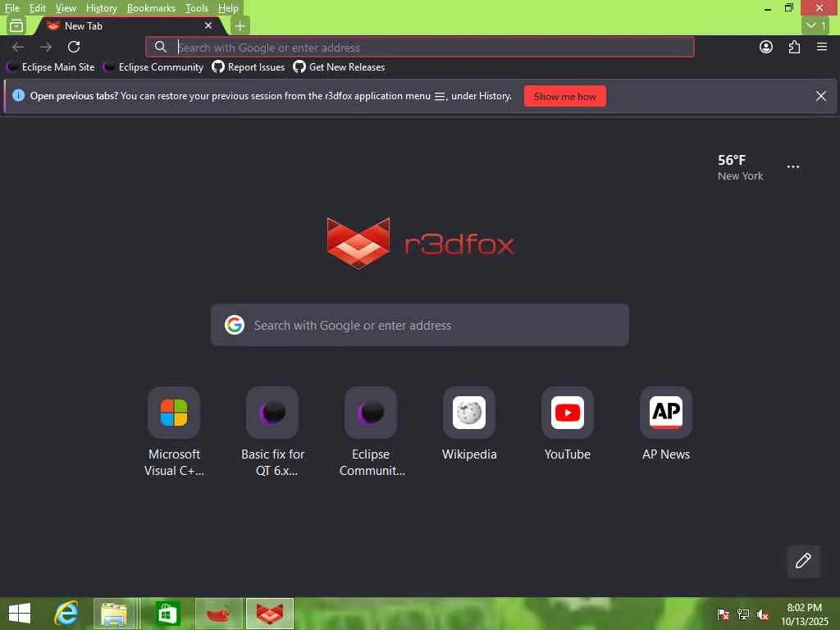Image resolution: width=840 pixels, height=630 pixels.
Task: Open a new tab with plus button
Action: coord(240,25)
